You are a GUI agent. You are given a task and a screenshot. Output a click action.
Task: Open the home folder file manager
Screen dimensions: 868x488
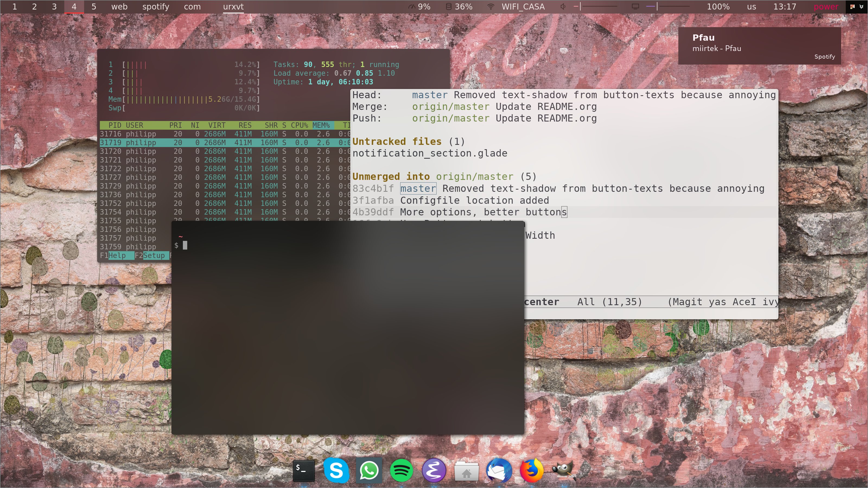point(466,471)
